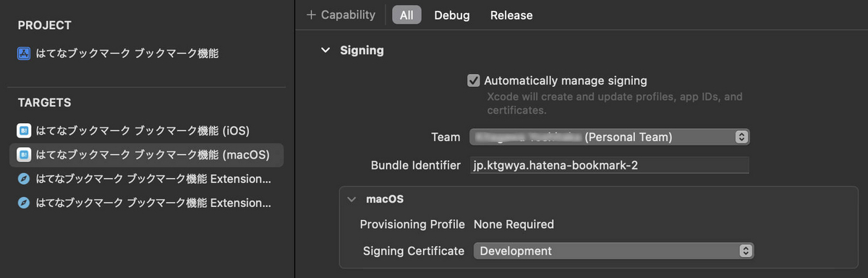
Task: Add a new Capability
Action: [341, 14]
